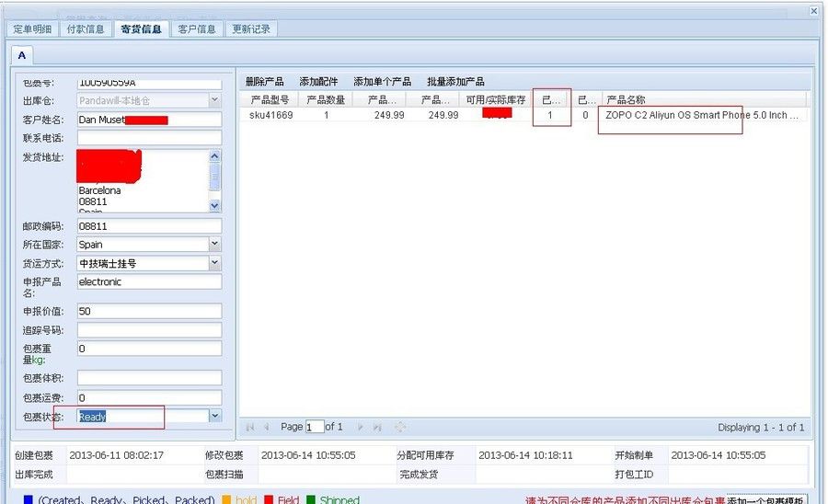Image resolution: width=828 pixels, height=504 pixels.
Task: Go to last page in grid pager
Action: coord(377,427)
